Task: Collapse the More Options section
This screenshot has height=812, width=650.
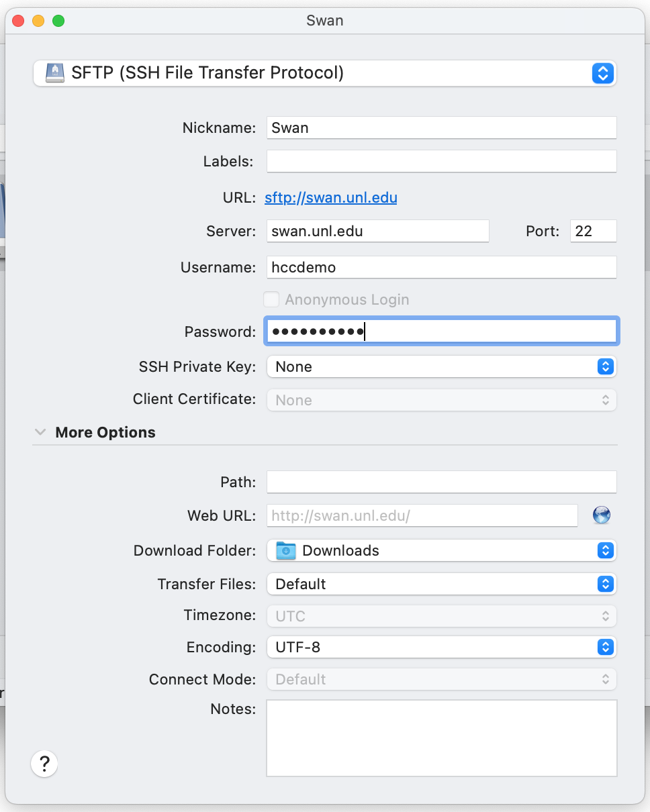Action: coord(40,432)
